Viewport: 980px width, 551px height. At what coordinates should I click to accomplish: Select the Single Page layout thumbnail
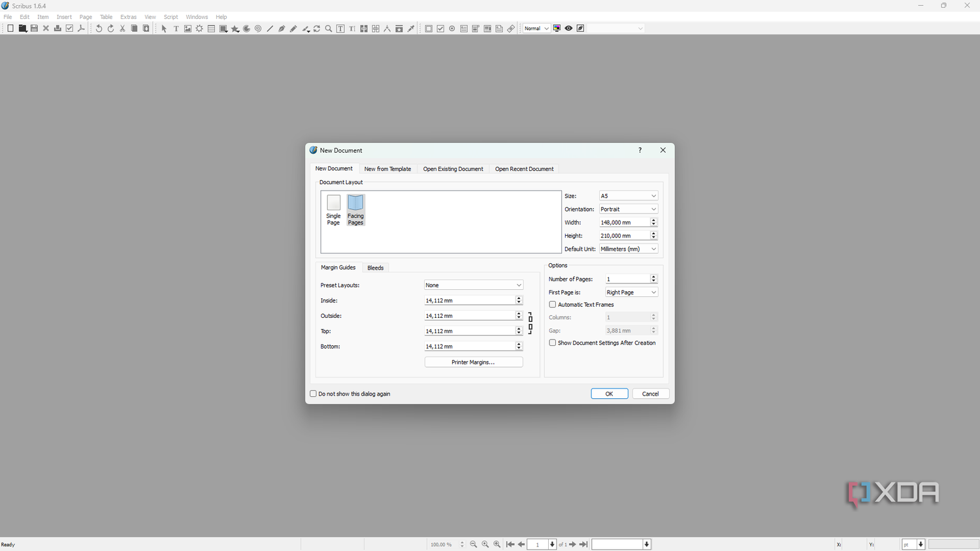click(x=333, y=210)
